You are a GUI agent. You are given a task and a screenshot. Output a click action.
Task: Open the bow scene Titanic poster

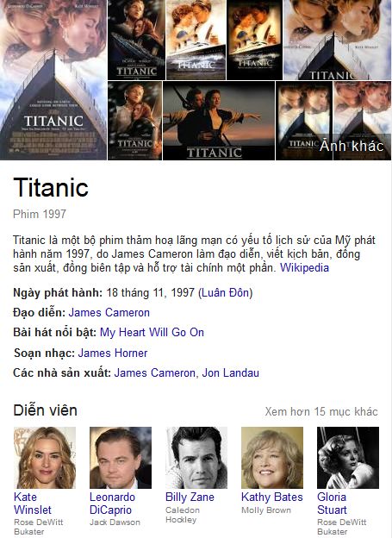pos(219,121)
